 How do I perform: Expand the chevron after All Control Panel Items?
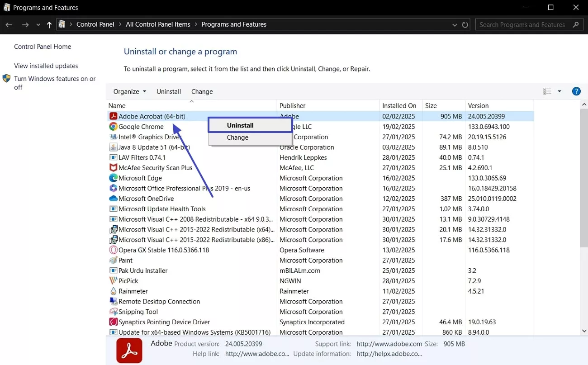click(x=196, y=24)
